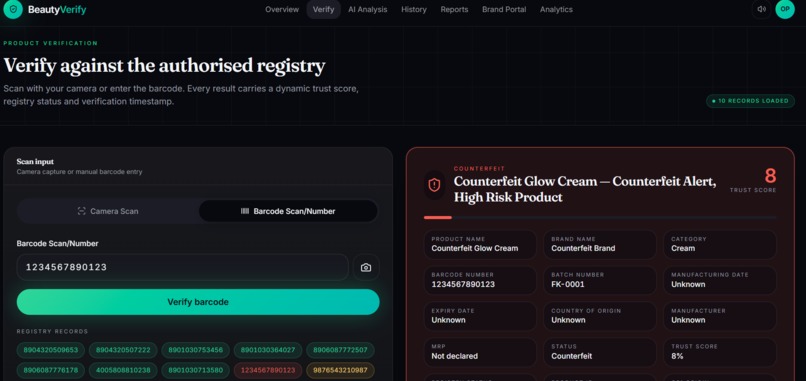
Task: Open the Brand Portal tab
Action: pyautogui.click(x=504, y=10)
